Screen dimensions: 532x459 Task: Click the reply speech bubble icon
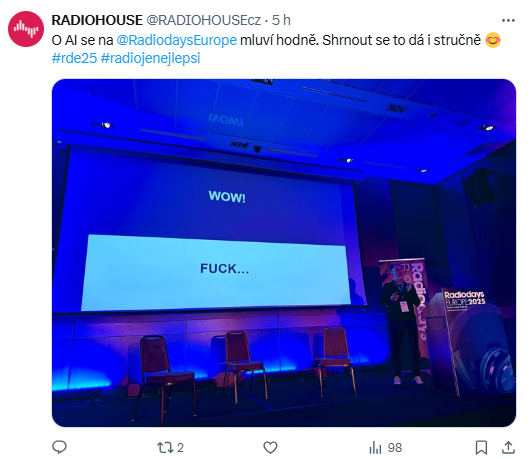59,447
